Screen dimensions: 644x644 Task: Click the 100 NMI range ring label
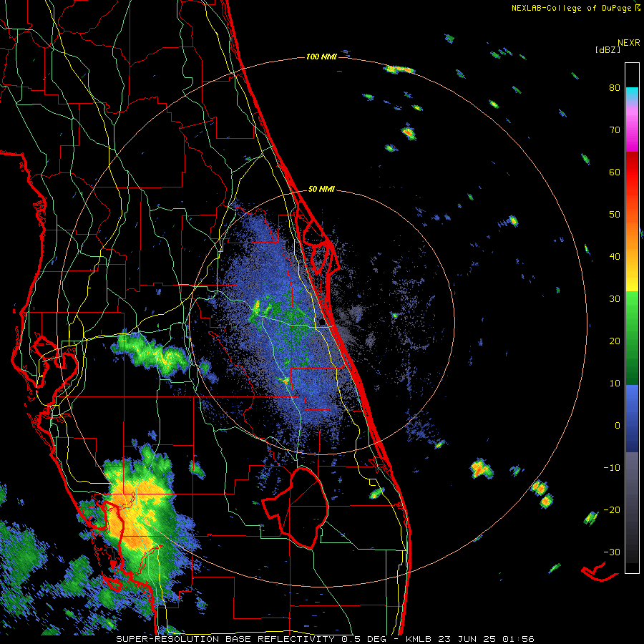click(x=321, y=57)
